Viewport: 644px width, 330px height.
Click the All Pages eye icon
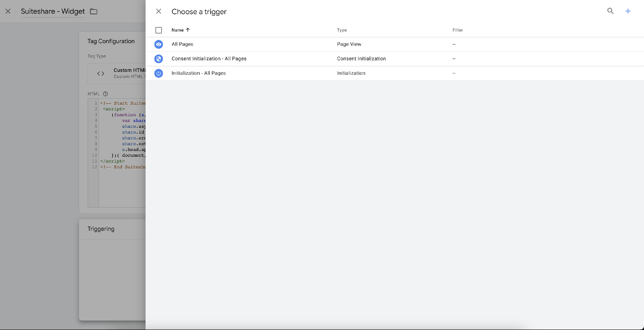(158, 44)
